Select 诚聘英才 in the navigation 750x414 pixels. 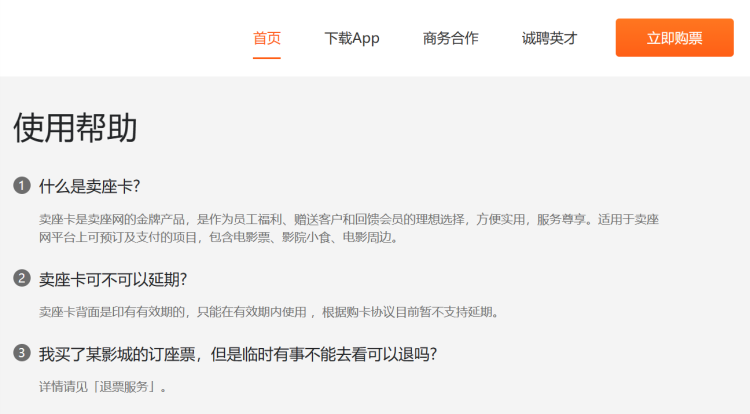coord(549,38)
